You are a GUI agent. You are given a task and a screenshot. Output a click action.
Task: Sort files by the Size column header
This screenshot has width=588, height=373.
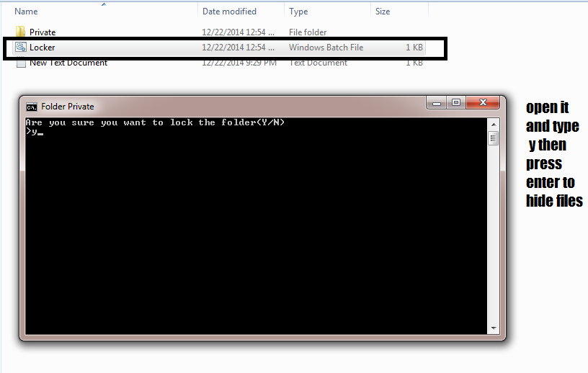pyautogui.click(x=383, y=12)
